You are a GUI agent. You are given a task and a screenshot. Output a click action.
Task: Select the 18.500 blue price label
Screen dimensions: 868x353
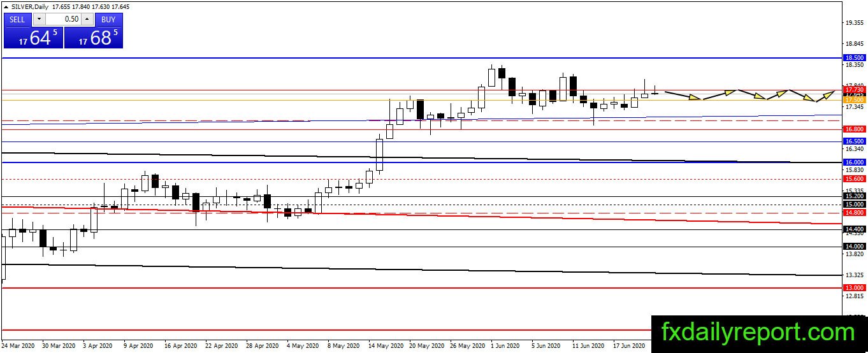tap(854, 57)
